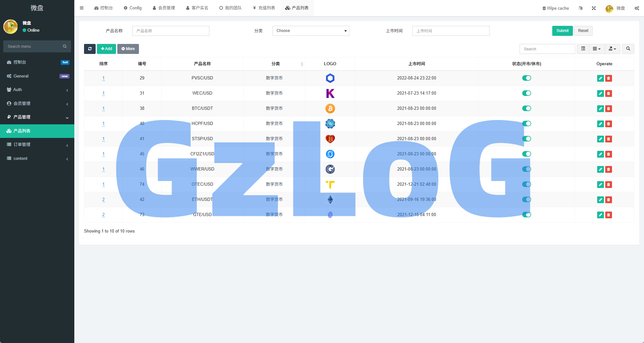Expand the 订单管理 sidebar menu

pos(37,145)
